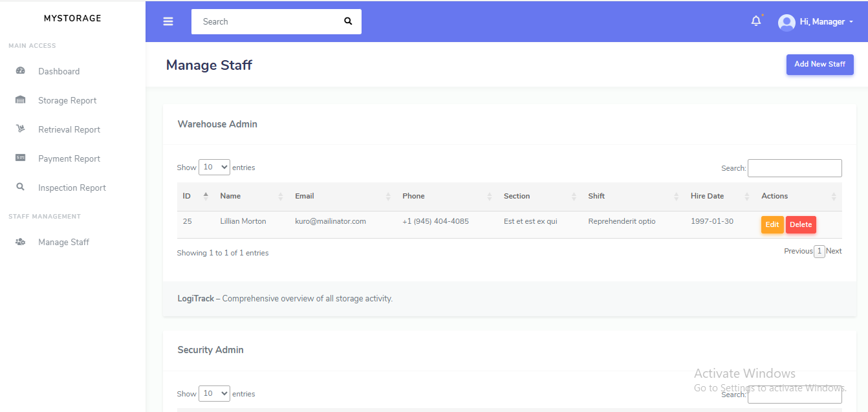Open the notifications bell

tap(755, 21)
